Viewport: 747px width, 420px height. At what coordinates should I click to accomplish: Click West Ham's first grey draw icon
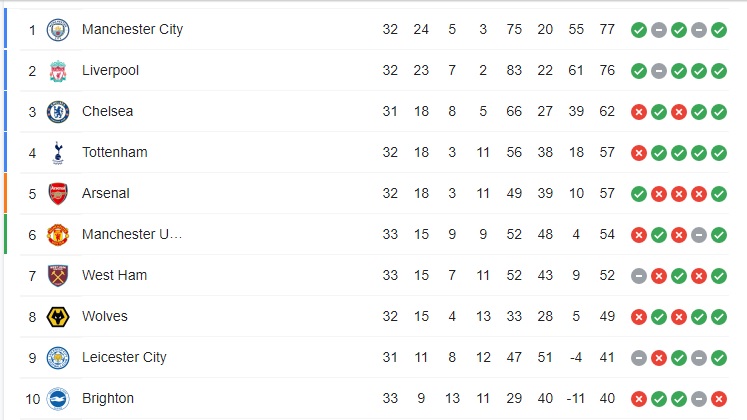click(x=639, y=276)
